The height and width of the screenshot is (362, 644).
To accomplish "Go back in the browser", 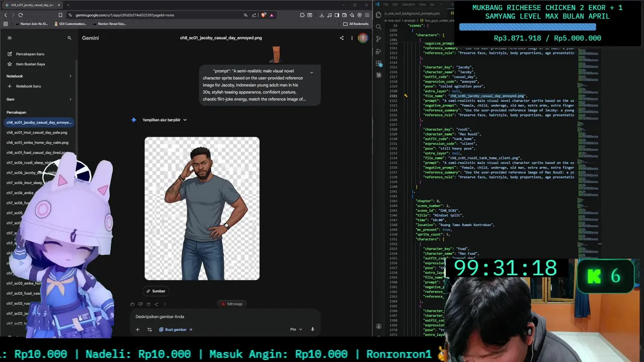I will tap(6, 15).
